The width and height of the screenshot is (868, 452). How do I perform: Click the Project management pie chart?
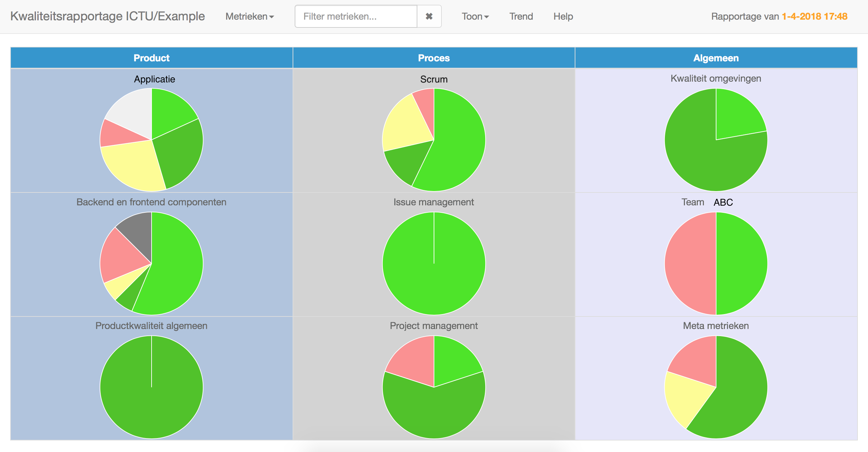(x=434, y=387)
